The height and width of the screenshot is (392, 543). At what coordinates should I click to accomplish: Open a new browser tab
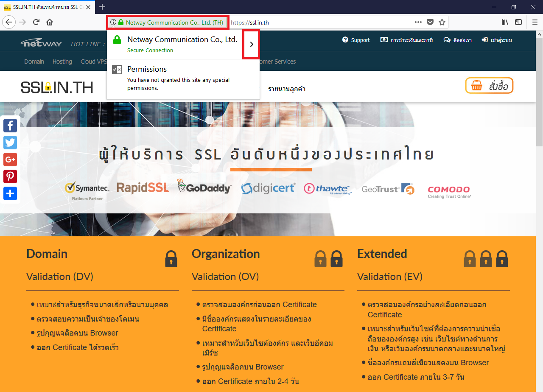[102, 7]
